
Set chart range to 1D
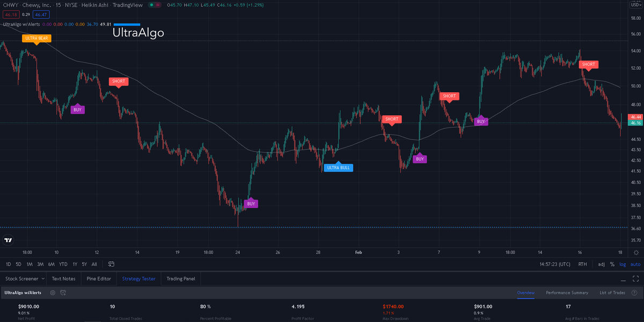click(x=9, y=264)
